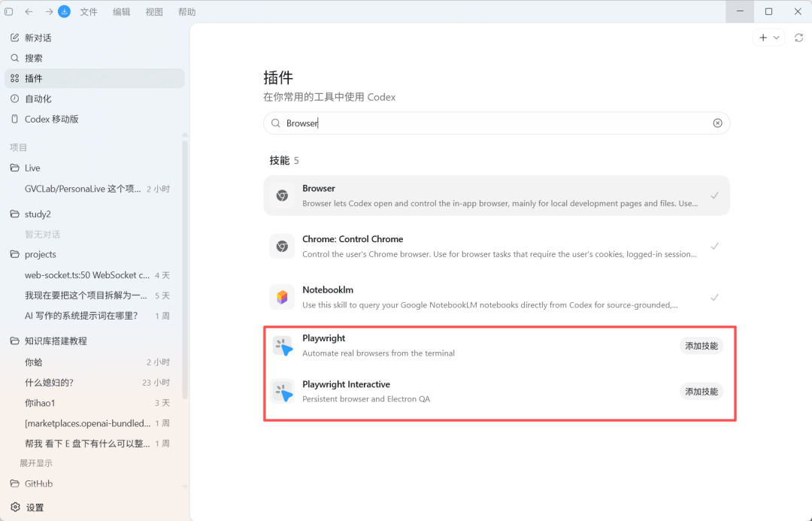812x521 pixels.
Task: Open the 视图 menu
Action: 154,12
